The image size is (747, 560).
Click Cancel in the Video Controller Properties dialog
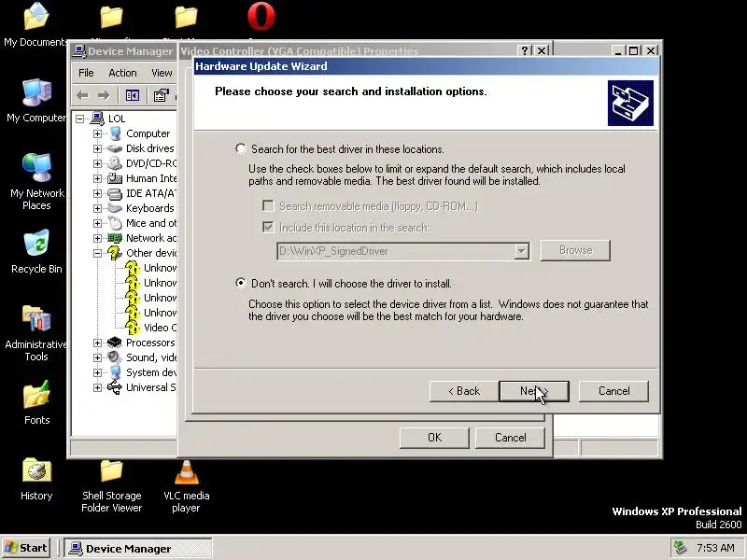510,438
